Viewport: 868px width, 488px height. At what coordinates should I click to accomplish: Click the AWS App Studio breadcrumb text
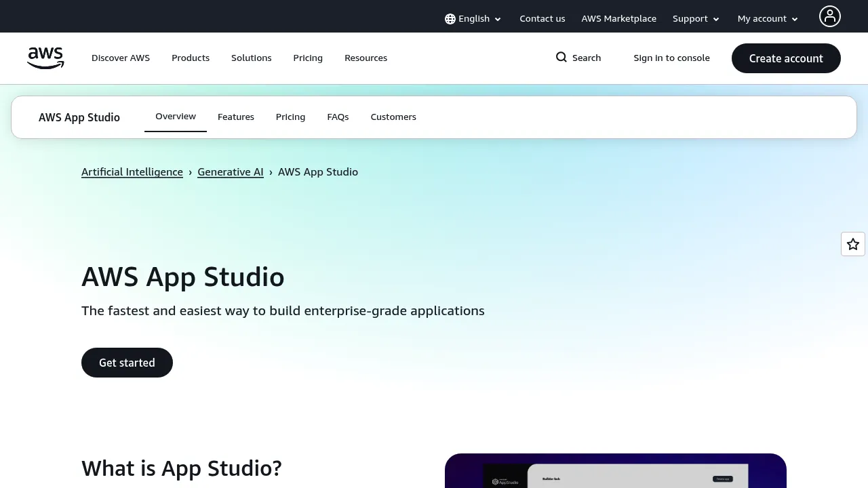coord(318,172)
